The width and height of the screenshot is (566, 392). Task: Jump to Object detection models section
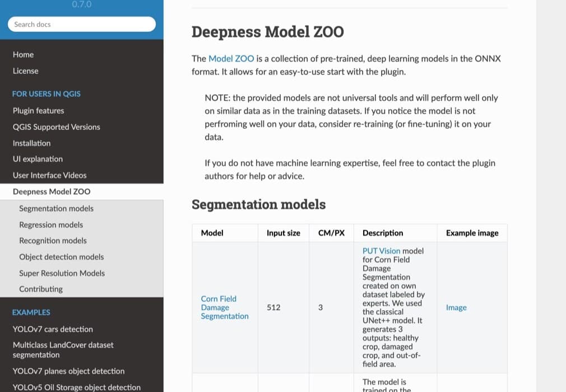(62, 257)
